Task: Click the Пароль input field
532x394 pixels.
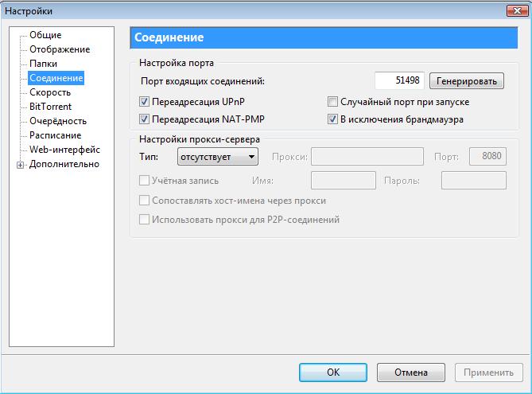Action: 474,181
